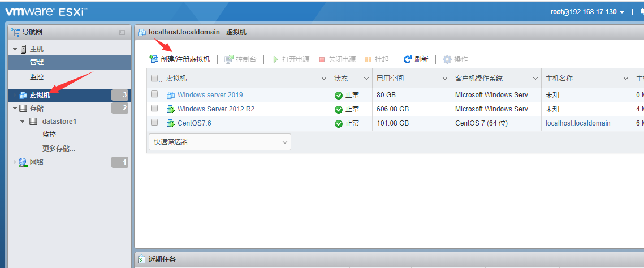Check the Windows Server 2012 R2 row checkbox
This screenshot has height=268, width=644.
click(154, 108)
